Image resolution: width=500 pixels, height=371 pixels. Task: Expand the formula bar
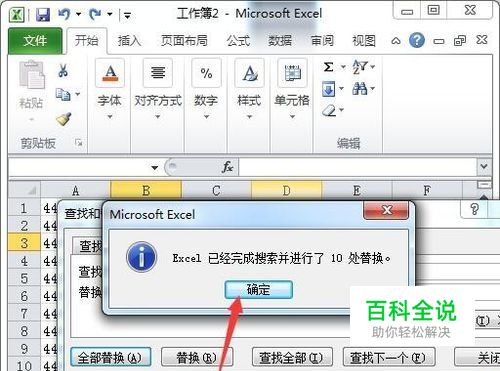(484, 166)
